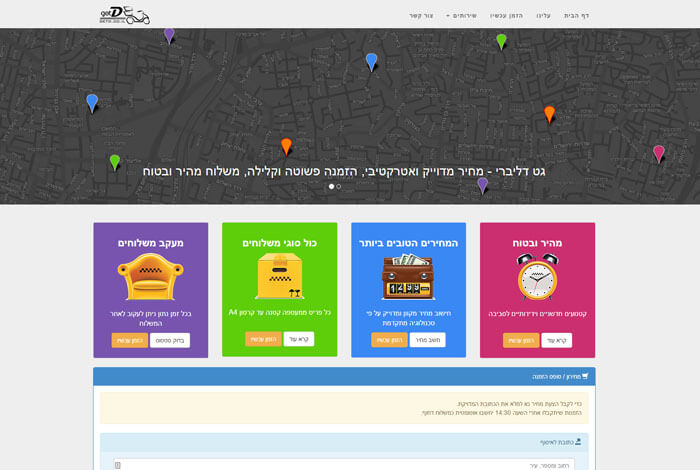Click the green card's A4 description text
The height and width of the screenshot is (470, 700).
[x=279, y=313]
